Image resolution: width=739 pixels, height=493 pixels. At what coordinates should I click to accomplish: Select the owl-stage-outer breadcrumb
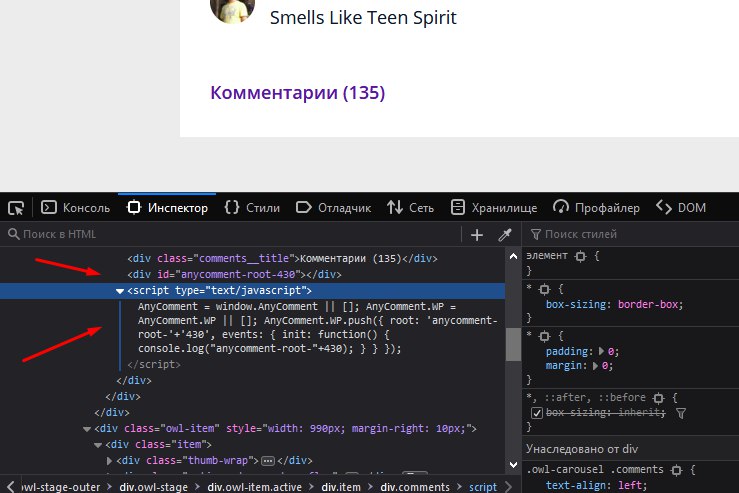tap(61, 487)
